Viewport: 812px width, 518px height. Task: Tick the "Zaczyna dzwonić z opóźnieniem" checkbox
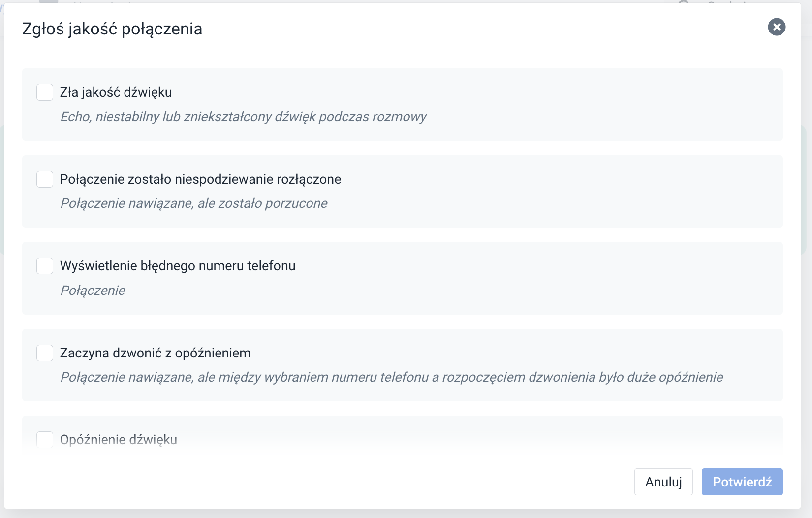click(44, 353)
